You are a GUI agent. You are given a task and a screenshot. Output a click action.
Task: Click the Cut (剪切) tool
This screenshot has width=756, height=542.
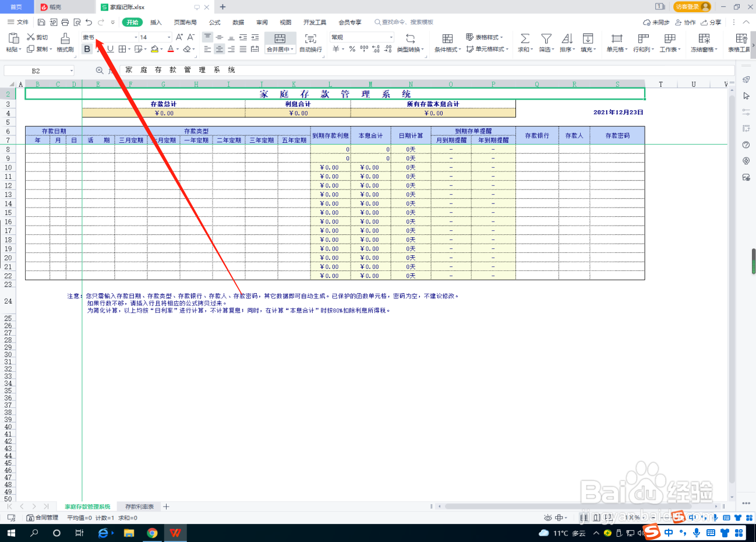coord(37,37)
